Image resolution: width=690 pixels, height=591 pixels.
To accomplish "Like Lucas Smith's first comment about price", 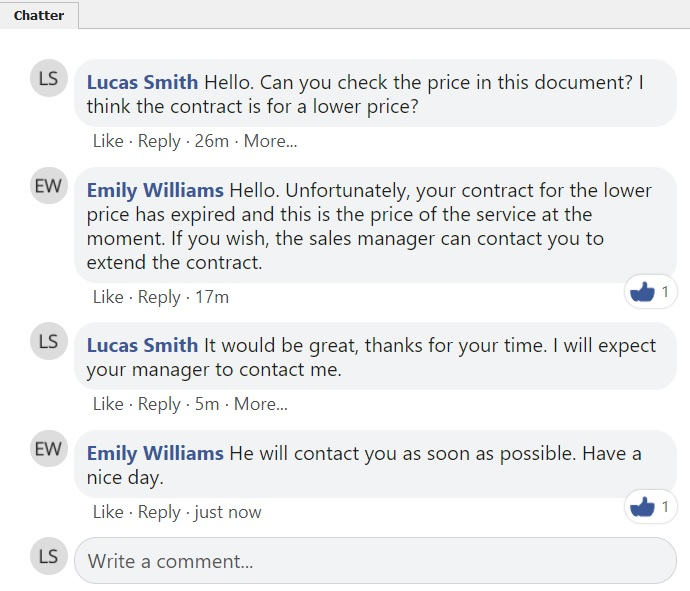I will (108, 141).
